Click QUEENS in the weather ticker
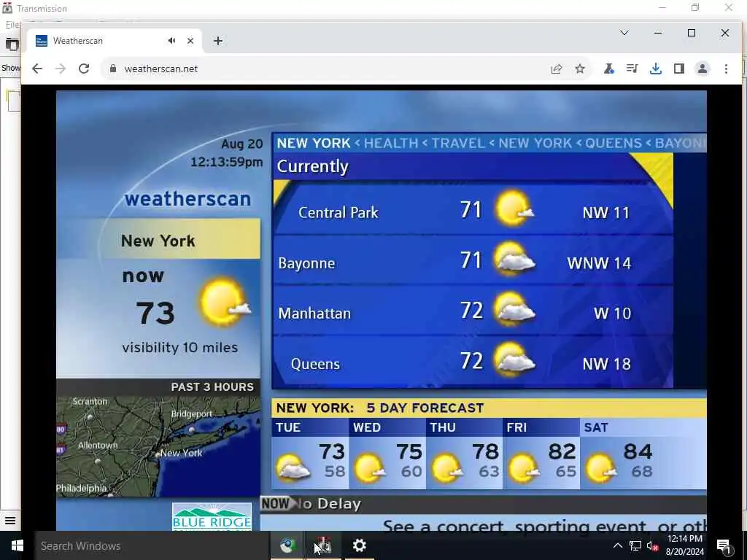The height and width of the screenshot is (560, 747). click(x=614, y=144)
